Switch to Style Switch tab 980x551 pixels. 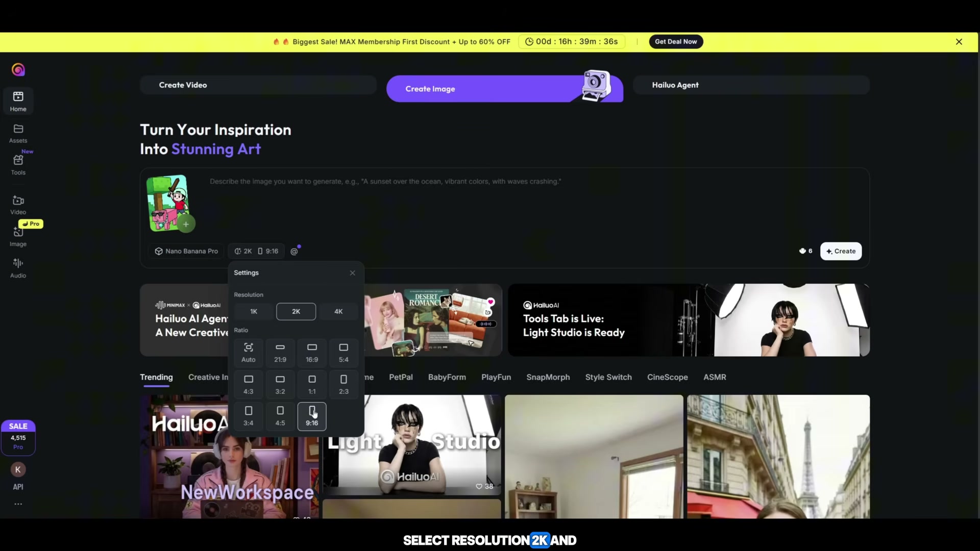point(608,378)
